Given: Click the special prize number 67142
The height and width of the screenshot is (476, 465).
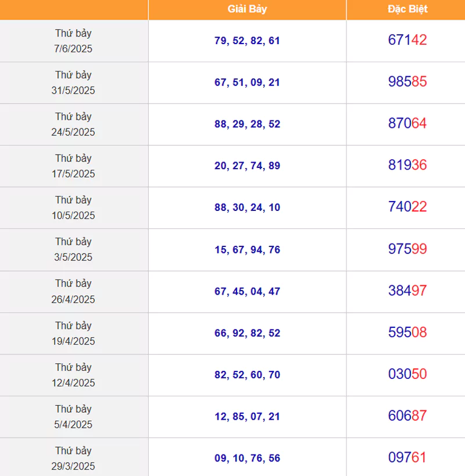Looking at the screenshot, I should click(407, 40).
